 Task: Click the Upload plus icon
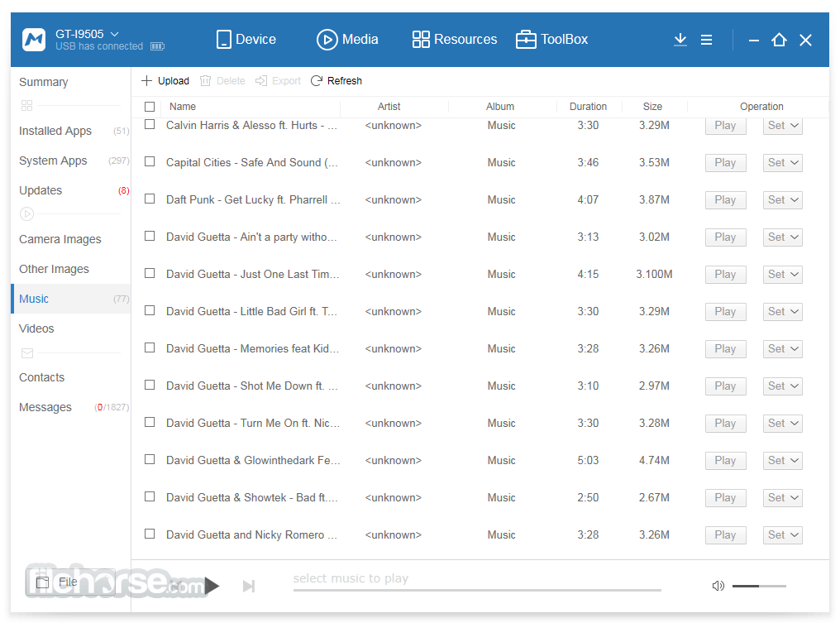click(146, 81)
